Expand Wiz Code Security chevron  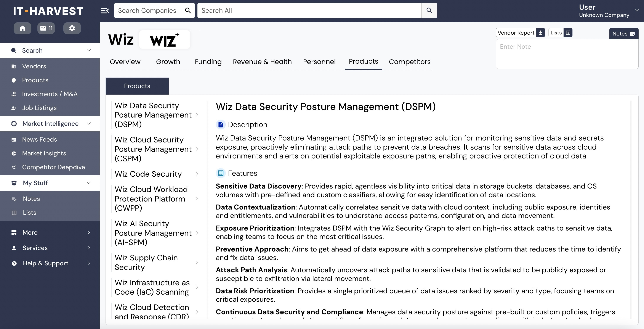point(197,174)
